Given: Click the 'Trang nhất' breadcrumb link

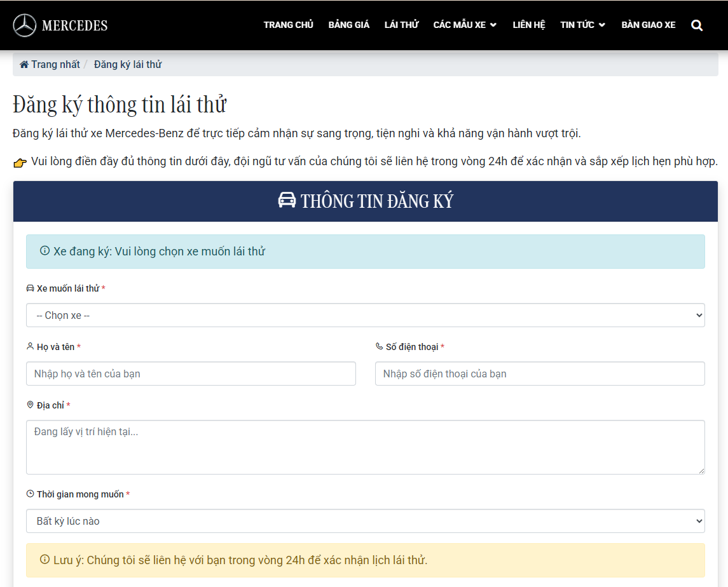Looking at the screenshot, I should tap(57, 64).
